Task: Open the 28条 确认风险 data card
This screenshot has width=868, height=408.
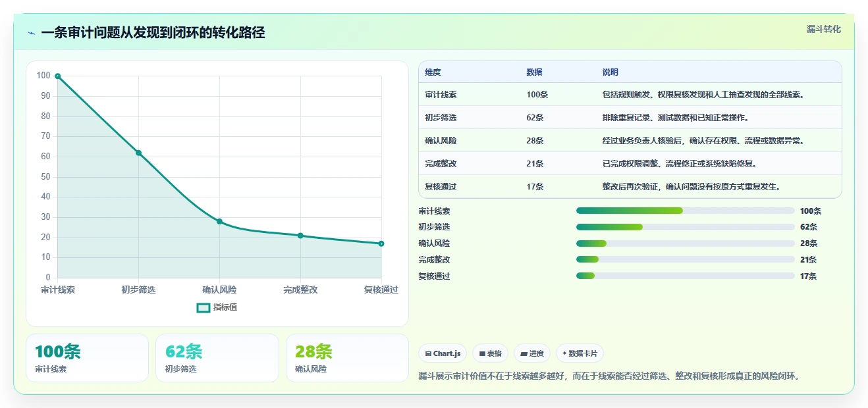Action: 347,358
